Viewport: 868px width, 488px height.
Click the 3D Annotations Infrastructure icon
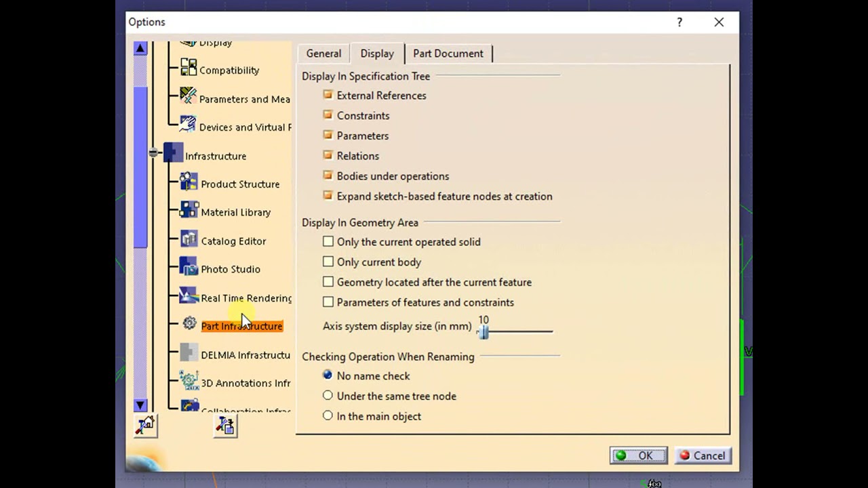pyautogui.click(x=189, y=380)
